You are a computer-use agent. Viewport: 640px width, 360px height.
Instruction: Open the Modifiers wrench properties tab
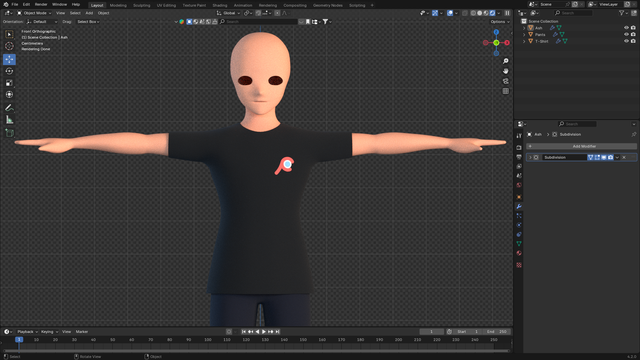click(519, 207)
